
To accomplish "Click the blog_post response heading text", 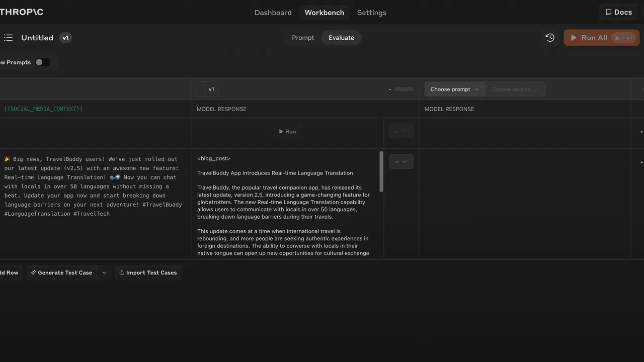I will tap(213, 158).
